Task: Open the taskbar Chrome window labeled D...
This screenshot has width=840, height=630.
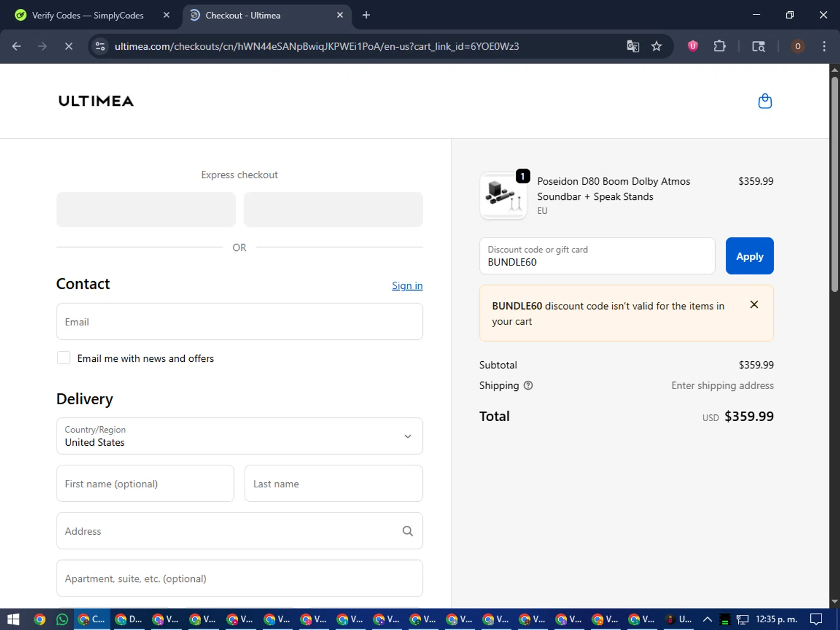Action: click(128, 619)
